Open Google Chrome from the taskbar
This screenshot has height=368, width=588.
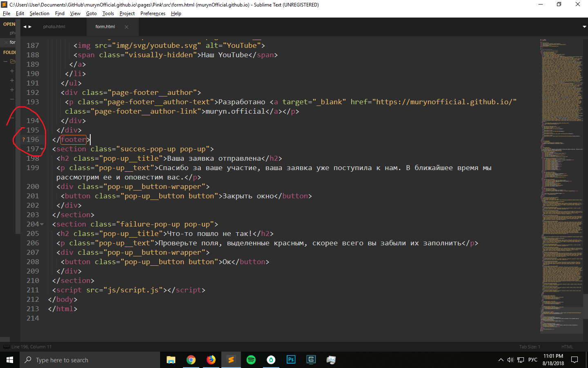coord(191,360)
